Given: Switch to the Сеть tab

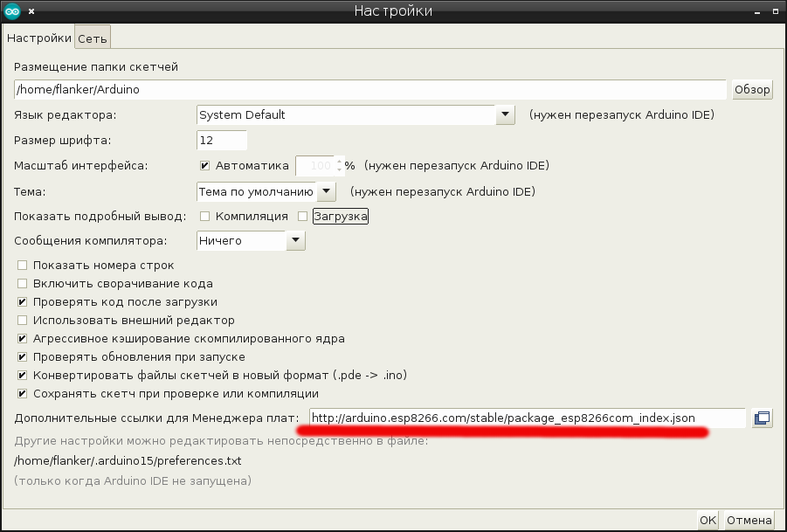Looking at the screenshot, I should coord(93,38).
